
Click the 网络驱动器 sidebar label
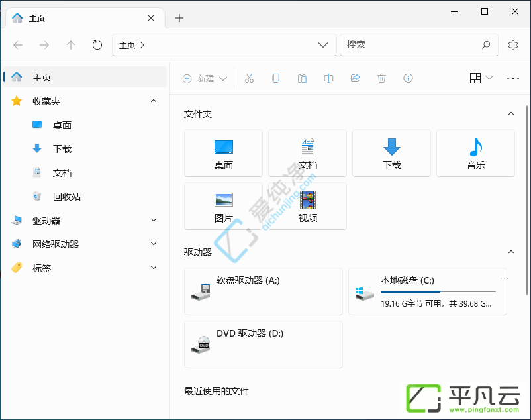coord(56,244)
